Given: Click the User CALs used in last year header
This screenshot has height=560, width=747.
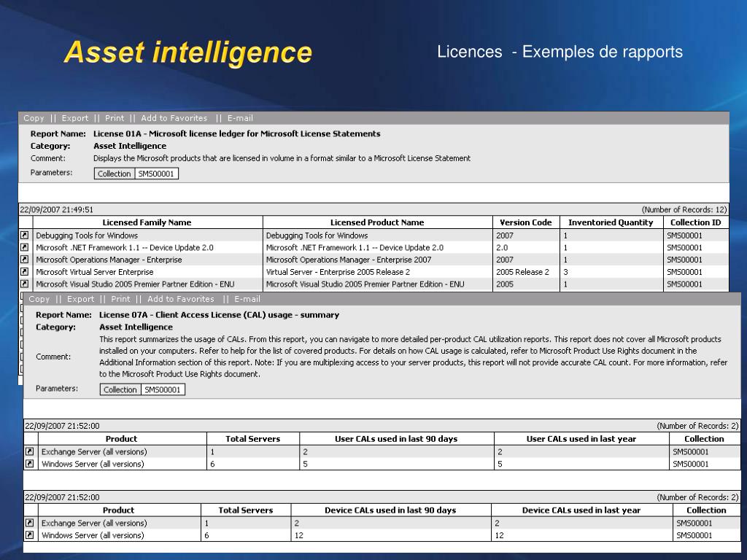Looking at the screenshot, I should pos(581,439).
